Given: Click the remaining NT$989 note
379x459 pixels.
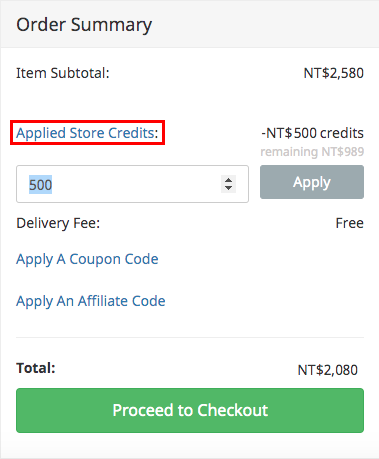Looking at the screenshot, I should (x=312, y=152).
